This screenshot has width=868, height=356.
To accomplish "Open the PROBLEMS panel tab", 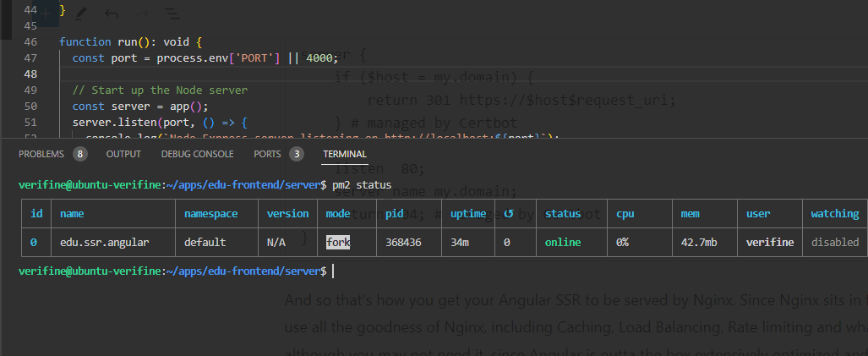I will [x=41, y=154].
